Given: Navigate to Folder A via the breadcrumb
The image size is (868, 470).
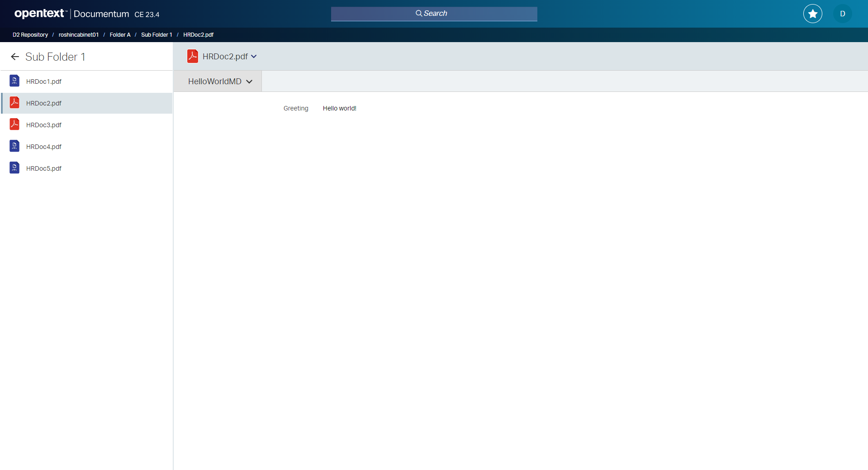Looking at the screenshot, I should pyautogui.click(x=119, y=34).
